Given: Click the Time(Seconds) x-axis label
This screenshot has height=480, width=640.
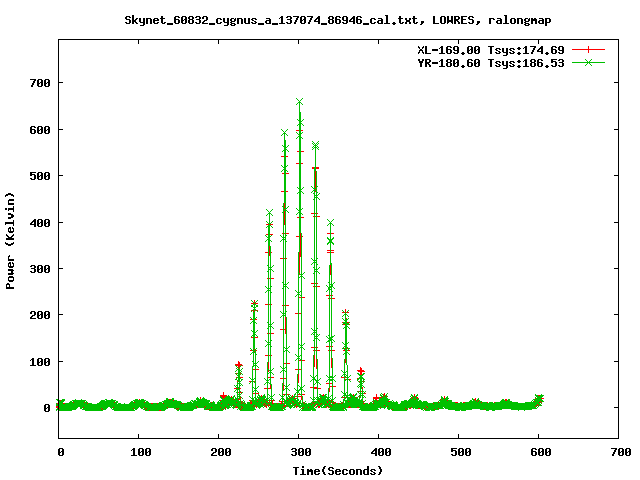Looking at the screenshot, I should (338, 471).
